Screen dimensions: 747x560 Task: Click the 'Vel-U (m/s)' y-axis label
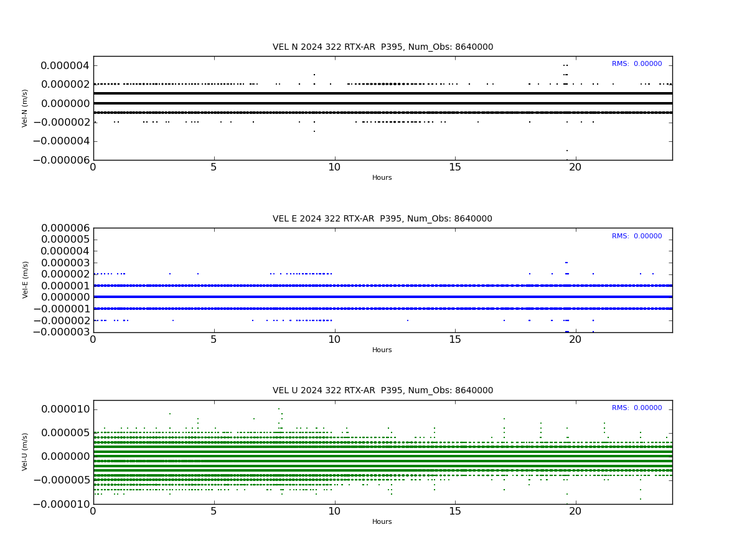coord(26,452)
